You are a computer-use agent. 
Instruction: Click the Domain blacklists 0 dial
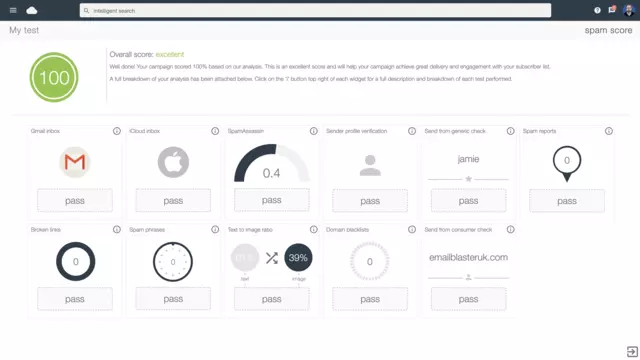coord(370,261)
